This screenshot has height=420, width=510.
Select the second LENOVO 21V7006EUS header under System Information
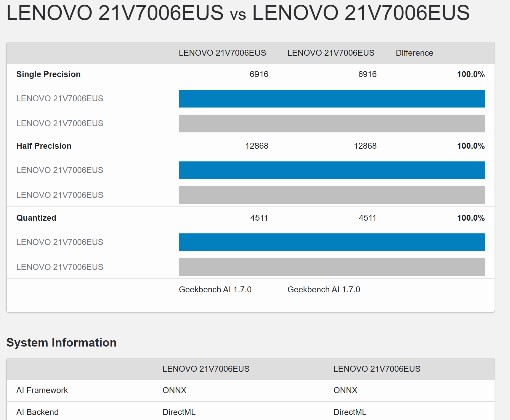tap(377, 369)
